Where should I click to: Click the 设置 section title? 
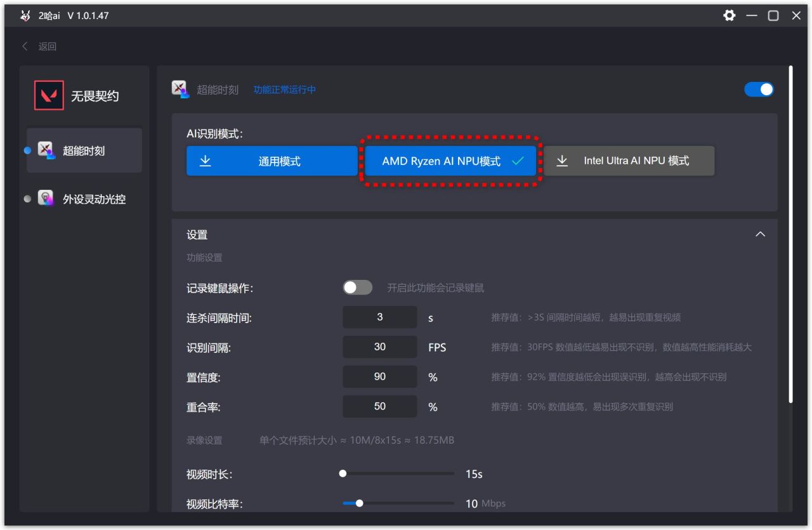tap(197, 235)
